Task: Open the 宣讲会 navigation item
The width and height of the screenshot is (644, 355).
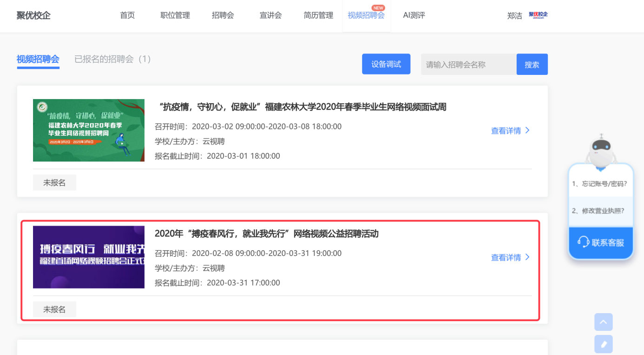Action: tap(271, 15)
